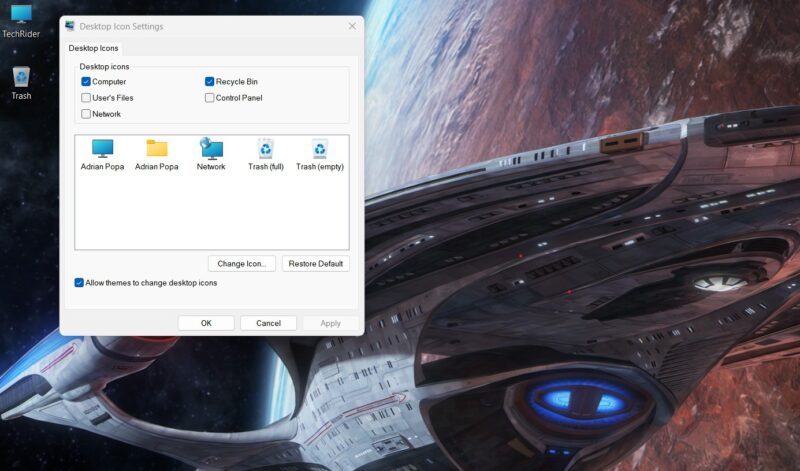Screen dimensions: 800x471
Task: Confirm with the OK button
Action: pos(206,323)
